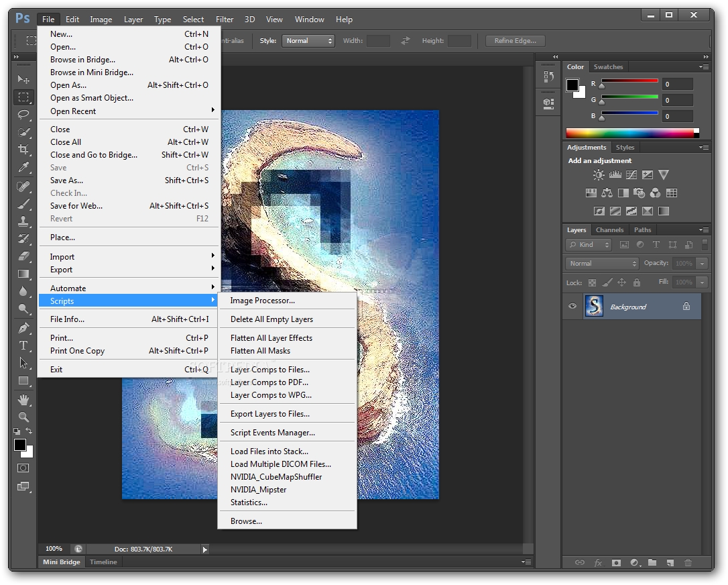Select the Lasso tool
Screen dimensions: 728x585
pos(23,114)
